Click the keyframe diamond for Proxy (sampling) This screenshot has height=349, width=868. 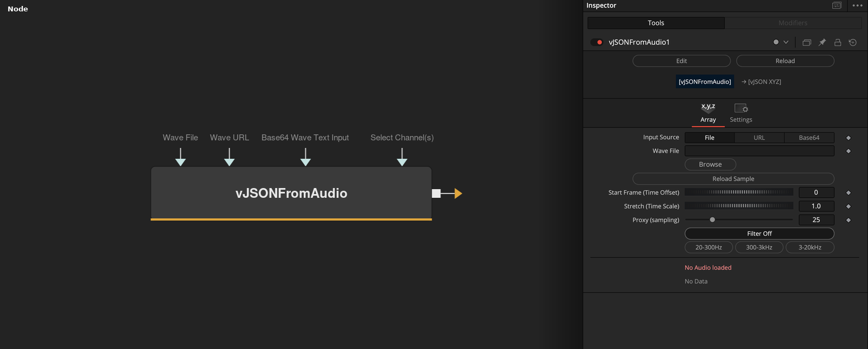(848, 220)
